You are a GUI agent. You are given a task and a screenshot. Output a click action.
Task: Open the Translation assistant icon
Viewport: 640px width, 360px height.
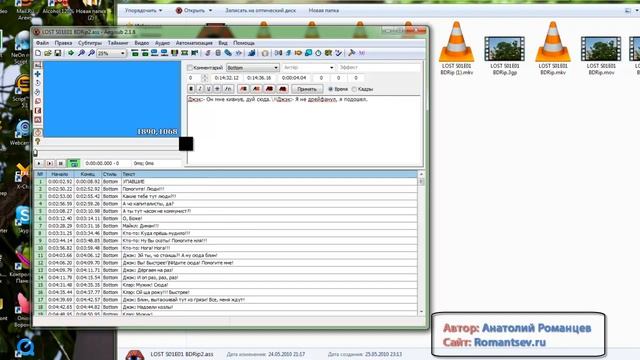click(298, 53)
